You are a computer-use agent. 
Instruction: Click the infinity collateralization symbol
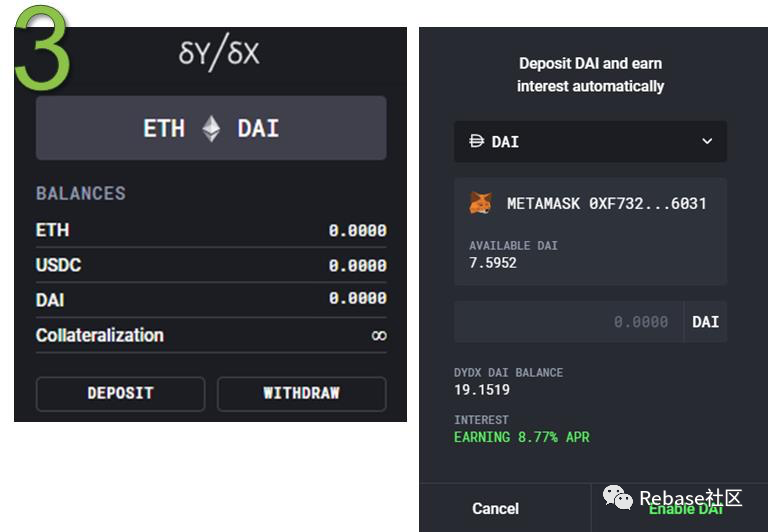[x=378, y=336]
